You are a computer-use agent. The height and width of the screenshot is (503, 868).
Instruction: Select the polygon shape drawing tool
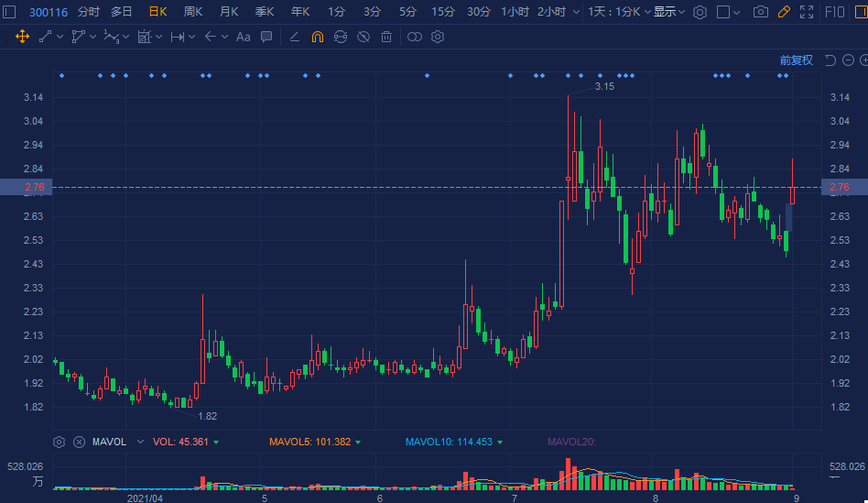(x=78, y=37)
